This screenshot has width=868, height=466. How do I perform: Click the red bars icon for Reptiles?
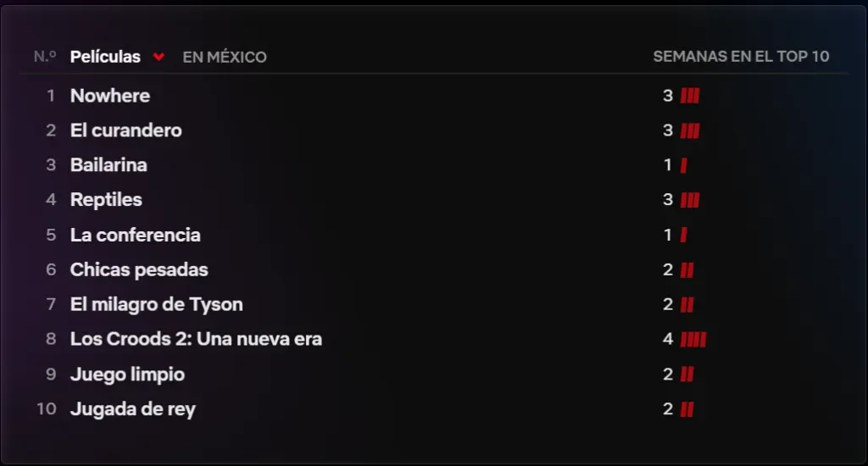[x=690, y=201]
